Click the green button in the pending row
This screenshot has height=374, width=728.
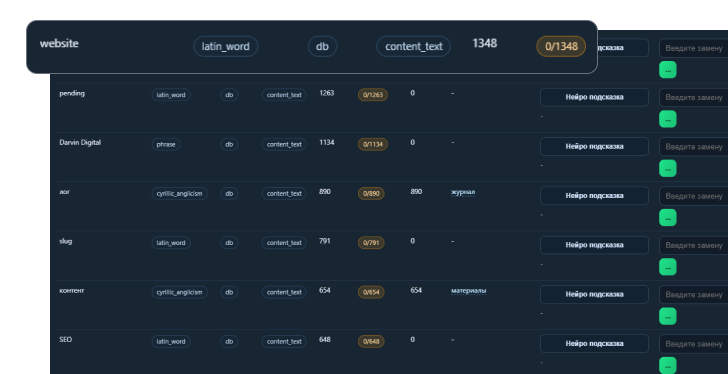668,119
